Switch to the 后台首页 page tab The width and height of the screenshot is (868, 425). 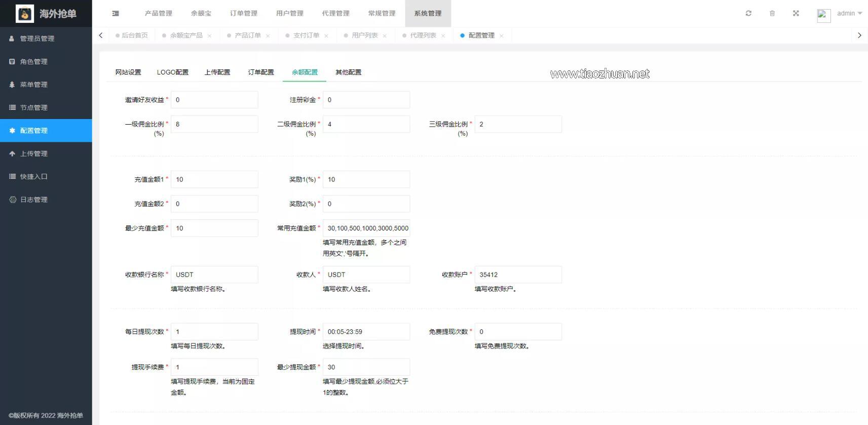(132, 35)
